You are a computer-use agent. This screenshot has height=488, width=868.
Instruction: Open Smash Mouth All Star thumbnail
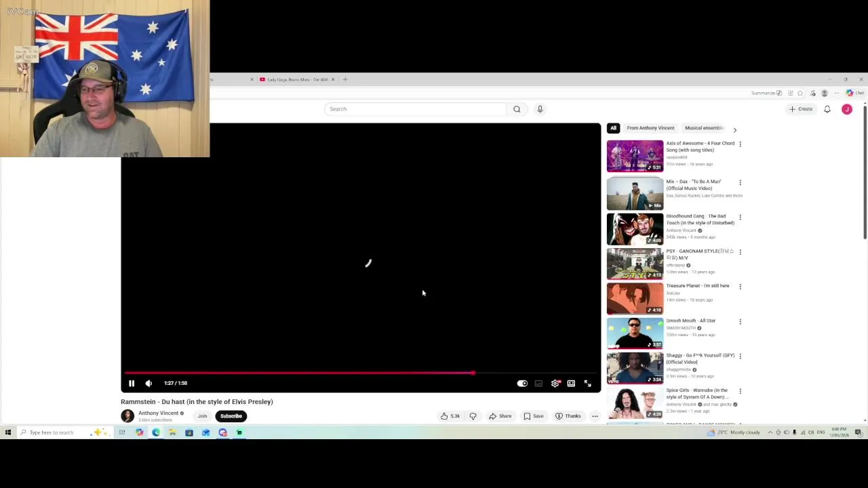point(635,333)
